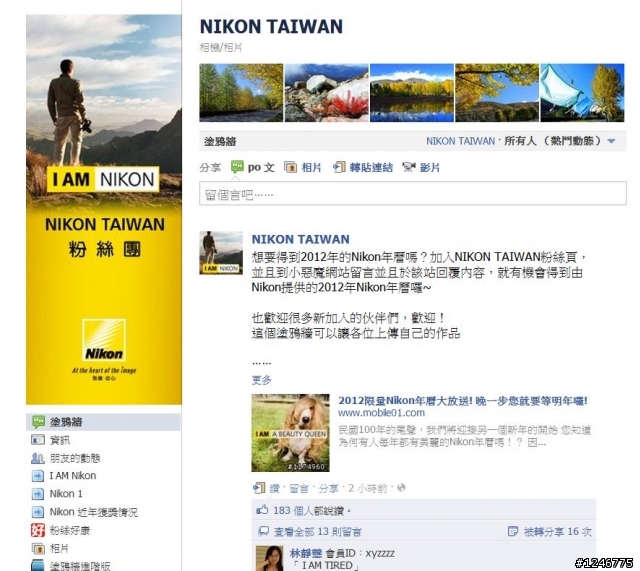Expand post with 更多 link
This screenshot has height=571, width=640.
(x=261, y=380)
